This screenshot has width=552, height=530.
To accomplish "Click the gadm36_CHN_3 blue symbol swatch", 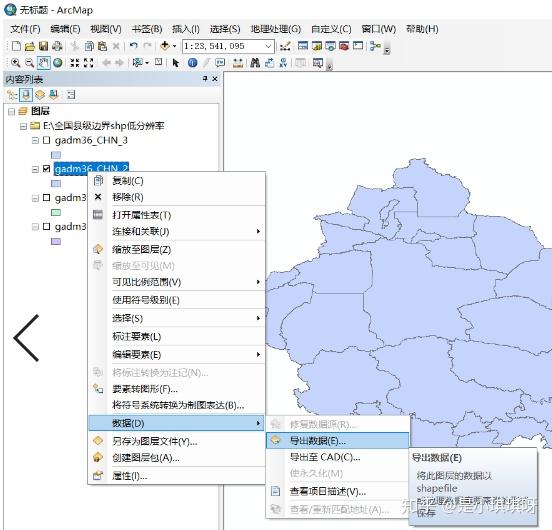I will [x=56, y=155].
